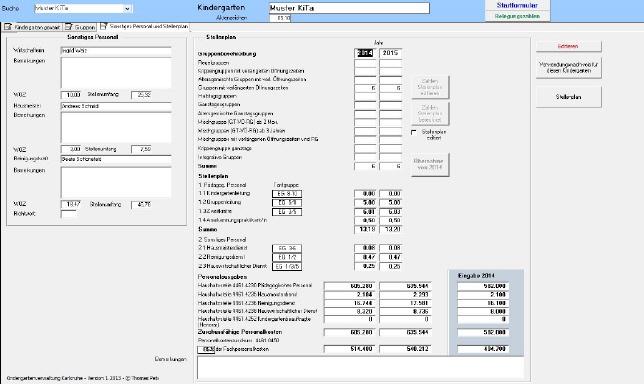
Task: Click the Startformular button
Action: (x=517, y=5)
